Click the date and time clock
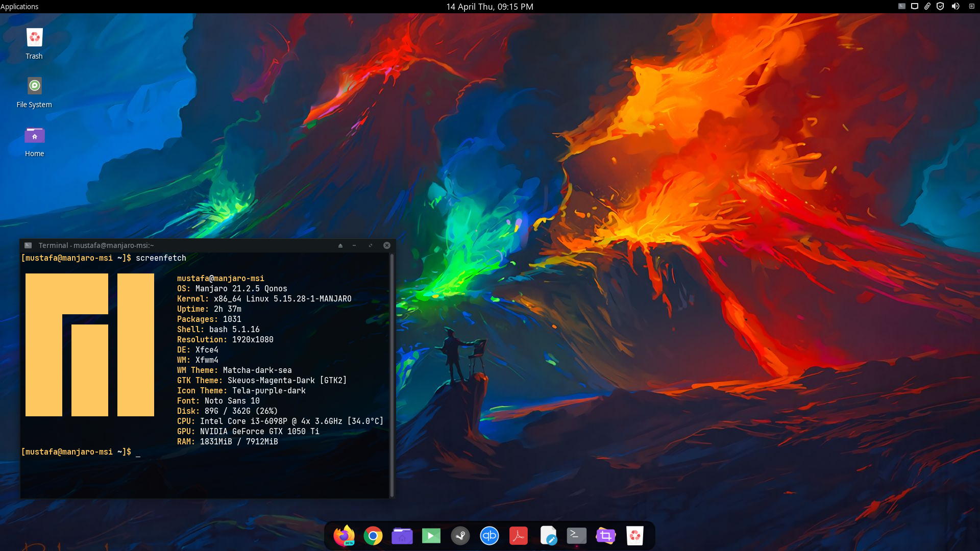The image size is (980, 551). pos(489,7)
